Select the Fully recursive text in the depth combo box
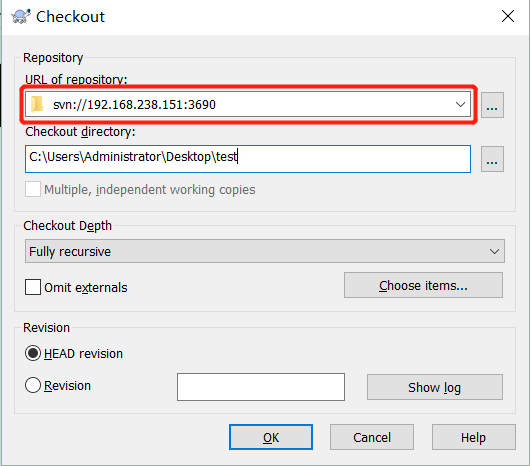The width and height of the screenshot is (530, 466). 70,251
